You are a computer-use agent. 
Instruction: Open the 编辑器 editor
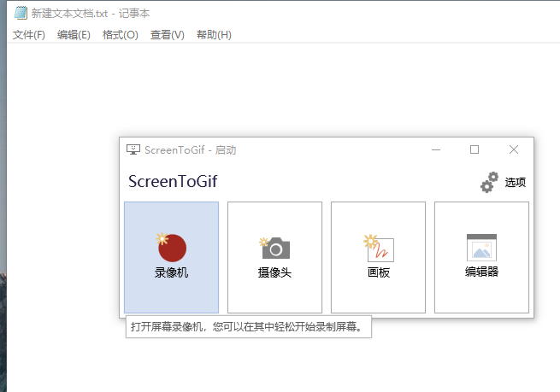click(x=481, y=257)
